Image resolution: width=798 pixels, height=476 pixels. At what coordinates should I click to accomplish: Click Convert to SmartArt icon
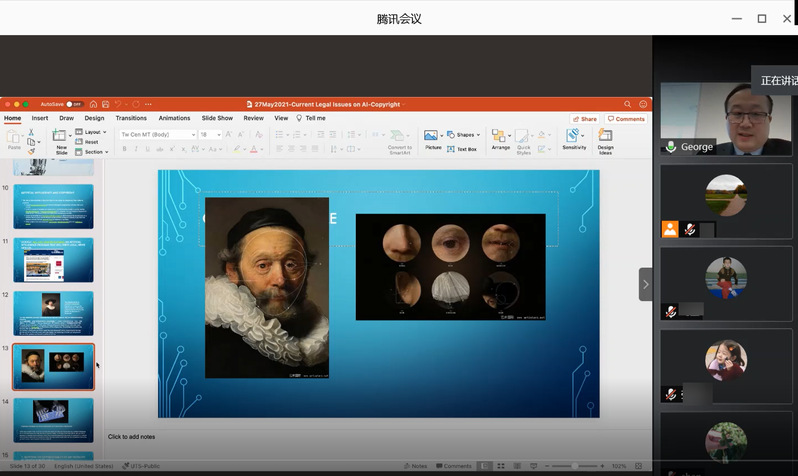[399, 137]
